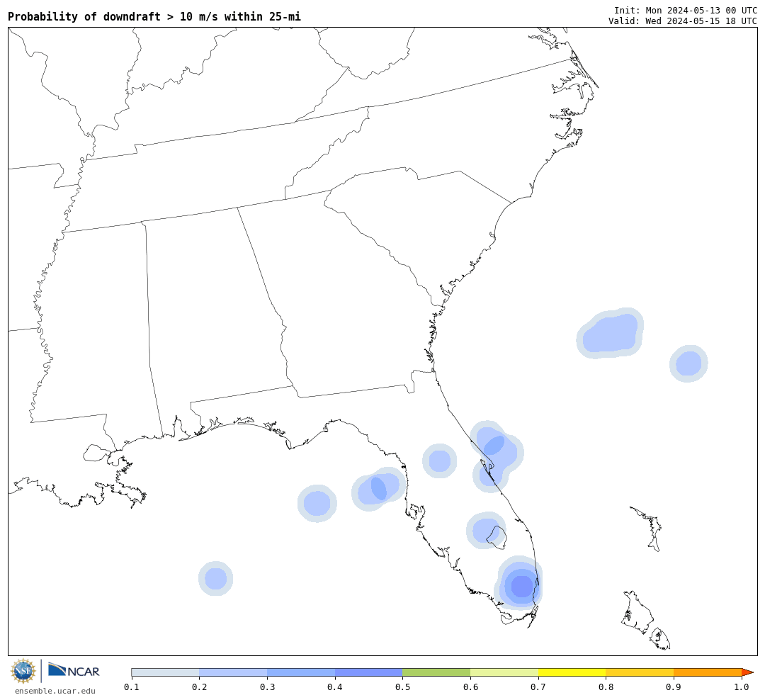Viewport: 765px width, 700px height.
Task: Click the large offshore Atlantic probability blob
Action: click(611, 334)
